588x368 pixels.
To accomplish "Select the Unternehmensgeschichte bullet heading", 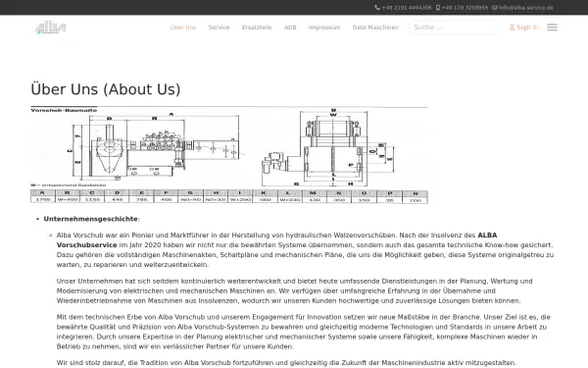I will (x=91, y=219).
